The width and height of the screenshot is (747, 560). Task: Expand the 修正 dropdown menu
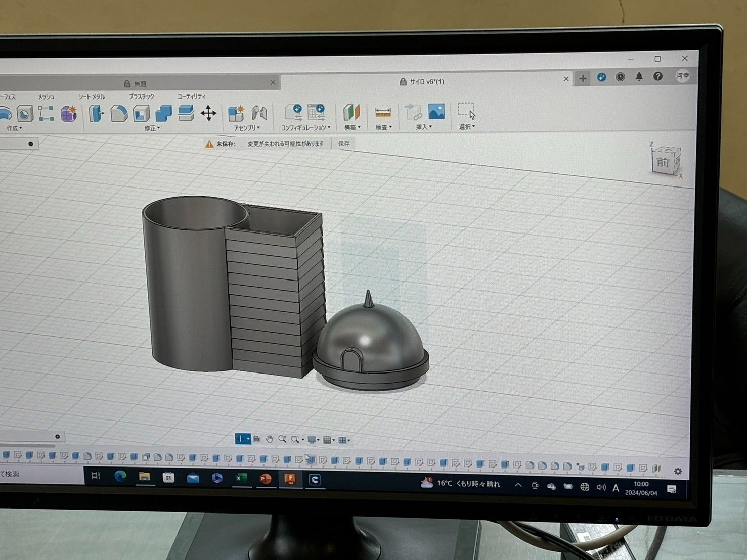point(152,128)
